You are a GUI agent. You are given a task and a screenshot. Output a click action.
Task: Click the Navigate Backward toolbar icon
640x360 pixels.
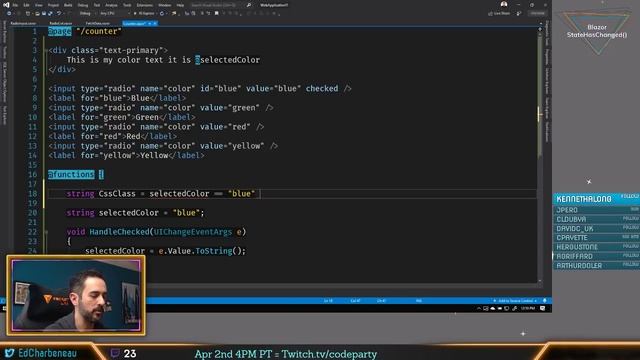(9, 13)
